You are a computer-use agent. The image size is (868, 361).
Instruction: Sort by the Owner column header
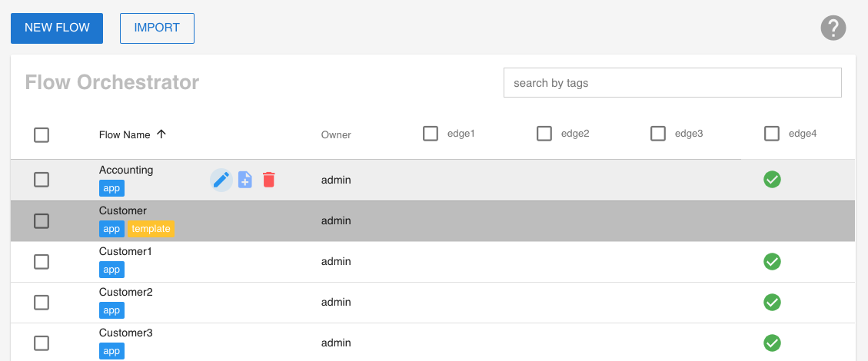(336, 135)
